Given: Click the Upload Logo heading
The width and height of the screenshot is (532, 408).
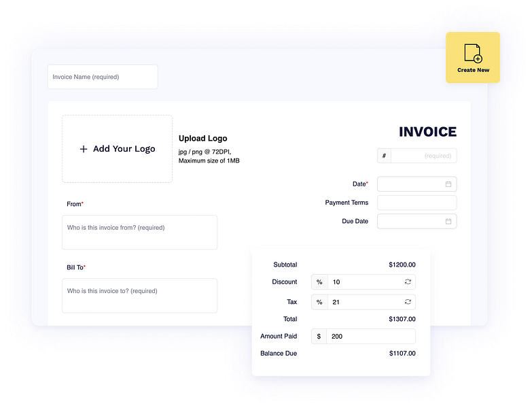Looking at the screenshot, I should coord(203,139).
